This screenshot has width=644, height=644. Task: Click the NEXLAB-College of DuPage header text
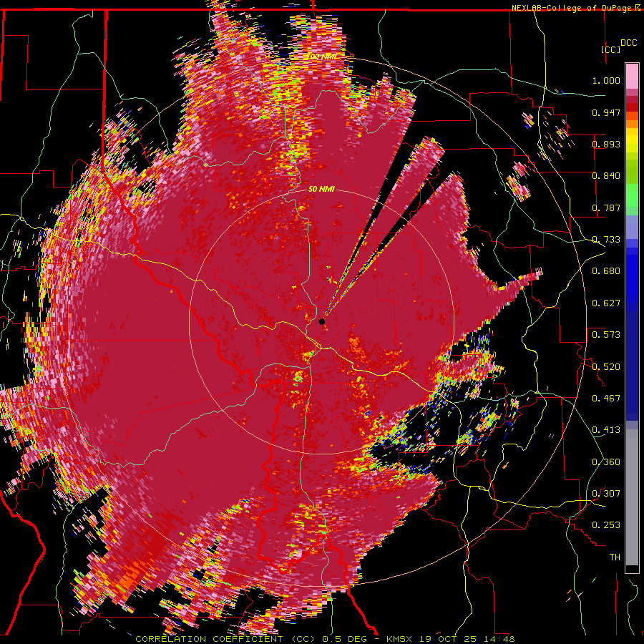coord(571,8)
